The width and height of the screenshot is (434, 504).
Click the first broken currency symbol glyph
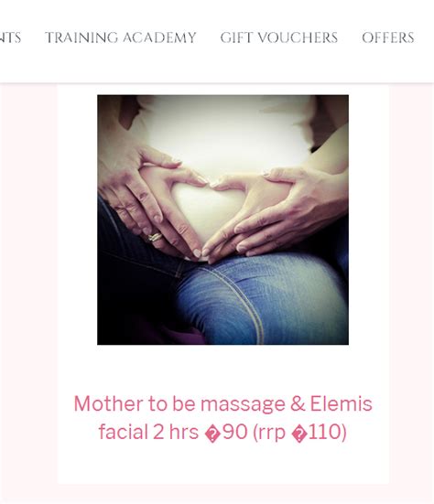click(x=212, y=434)
